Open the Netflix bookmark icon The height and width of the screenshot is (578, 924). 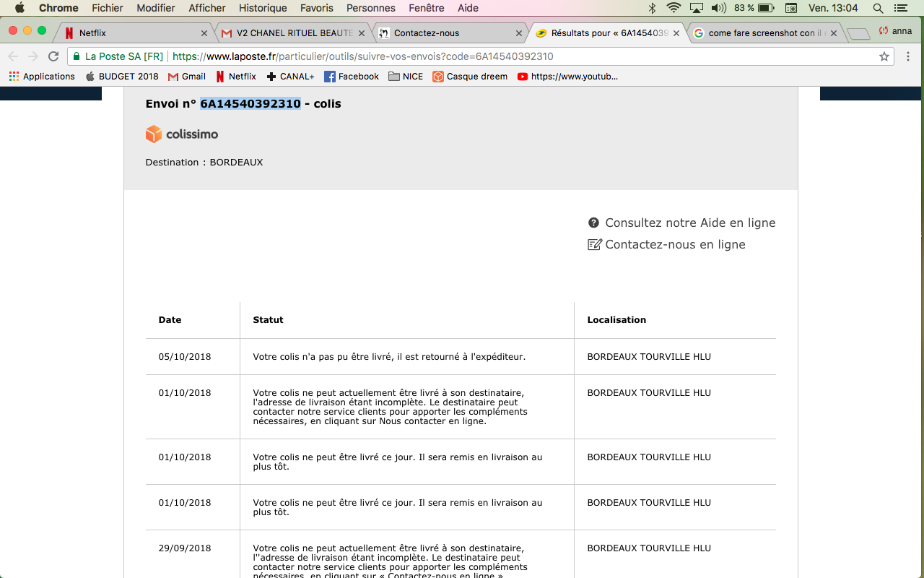point(221,77)
